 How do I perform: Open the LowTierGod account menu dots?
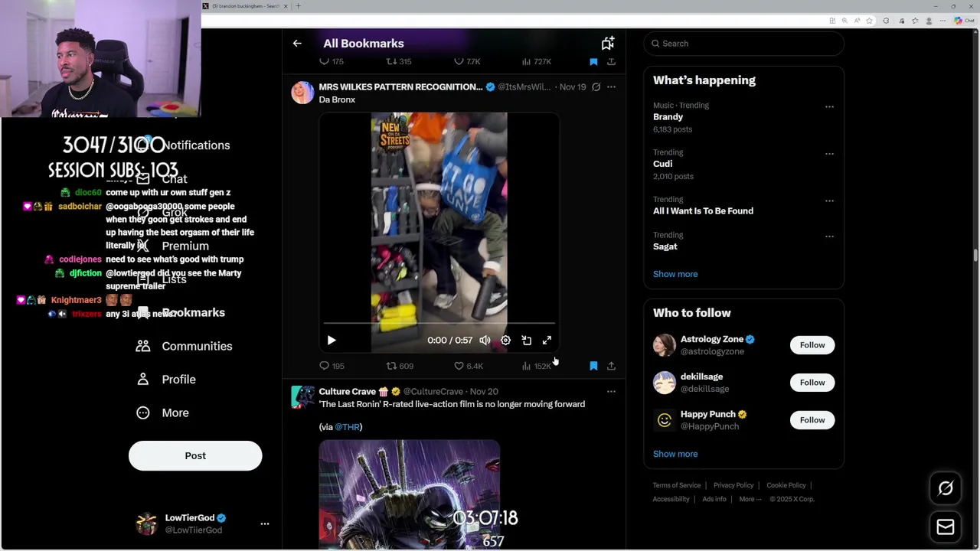[x=265, y=524]
